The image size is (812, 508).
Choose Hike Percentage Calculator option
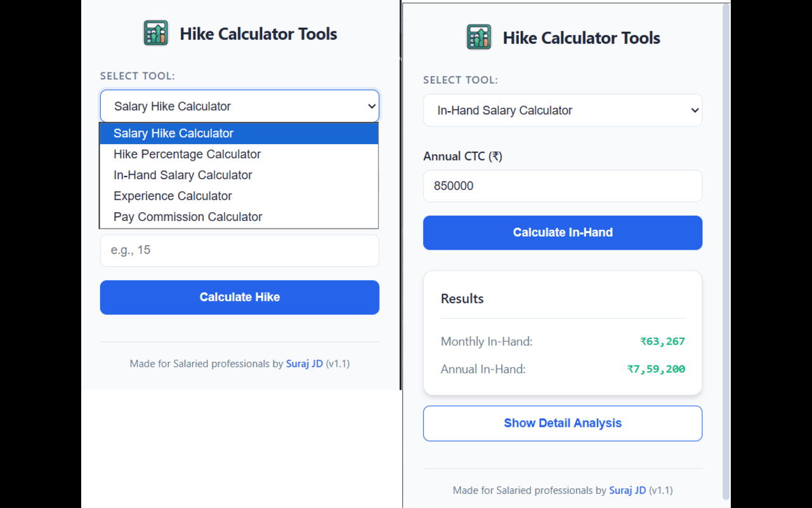click(187, 154)
